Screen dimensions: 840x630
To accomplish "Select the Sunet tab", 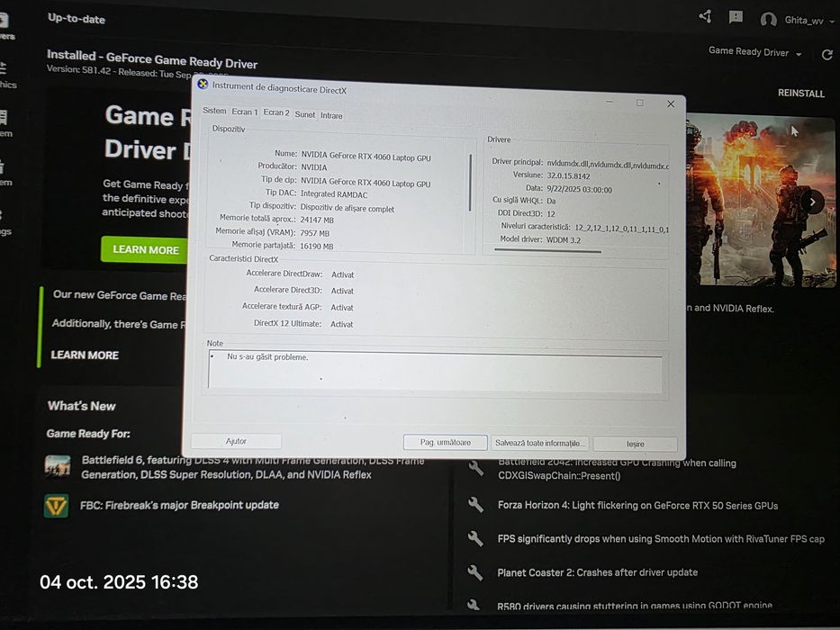I will (x=305, y=114).
